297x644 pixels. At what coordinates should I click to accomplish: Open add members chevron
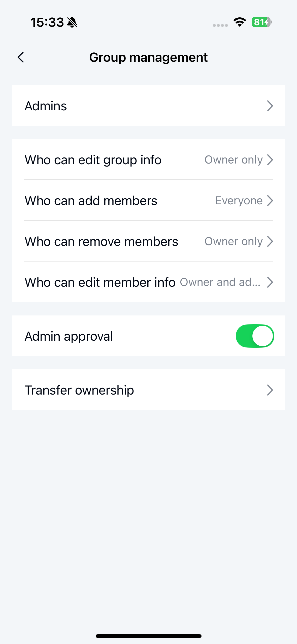pos(270,201)
